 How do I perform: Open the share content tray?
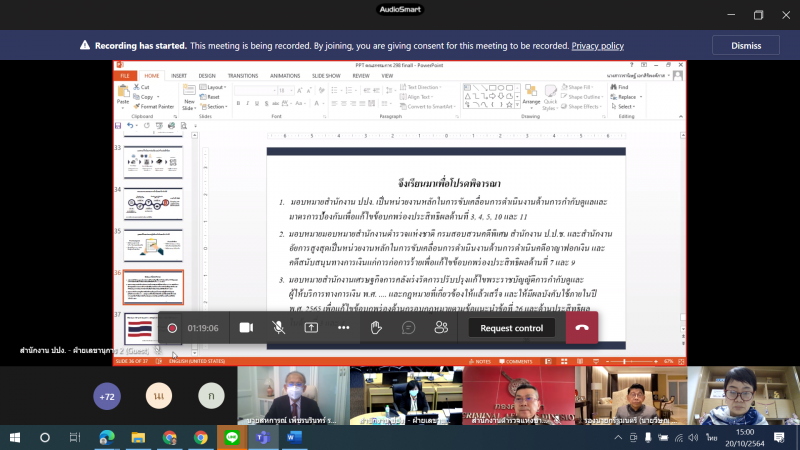pyautogui.click(x=311, y=328)
